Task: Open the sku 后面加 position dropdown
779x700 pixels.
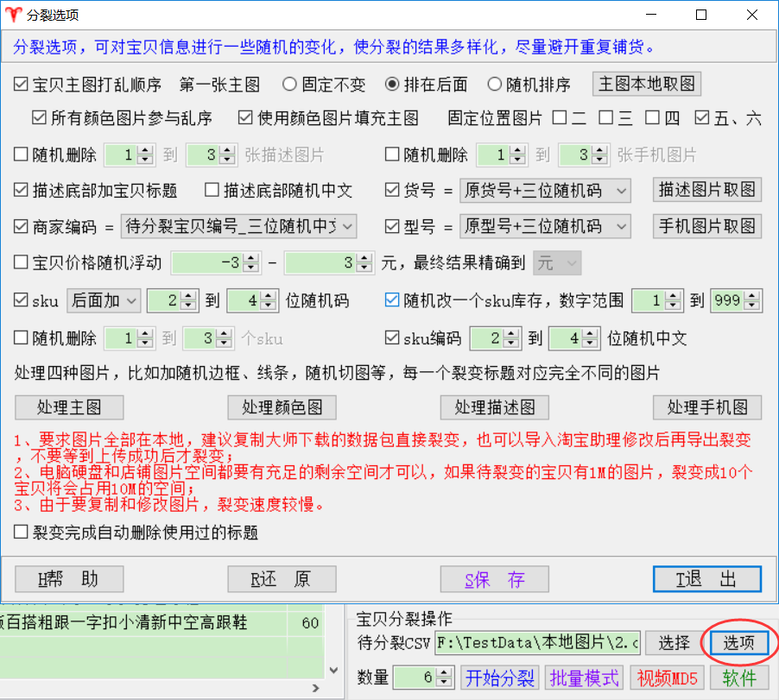Action: tap(131, 300)
